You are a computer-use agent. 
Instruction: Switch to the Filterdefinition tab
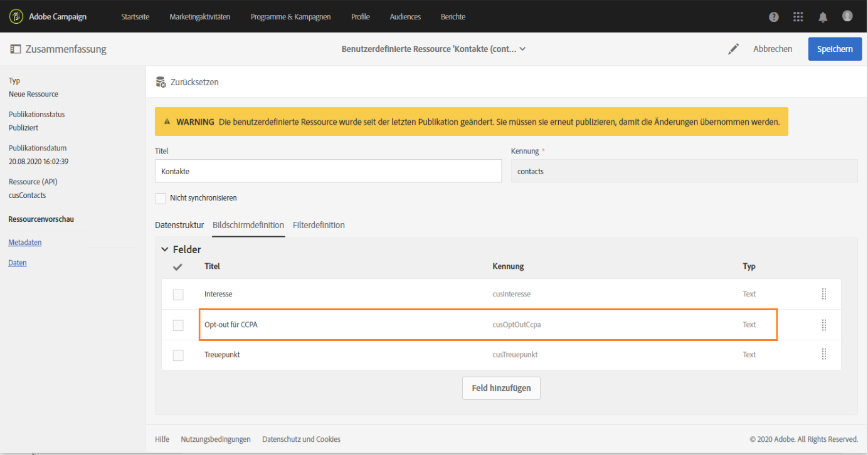(x=319, y=225)
